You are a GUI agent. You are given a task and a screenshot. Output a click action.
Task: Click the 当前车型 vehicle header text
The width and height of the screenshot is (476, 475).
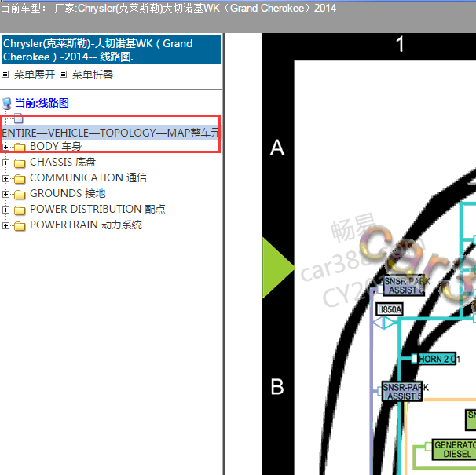click(170, 8)
